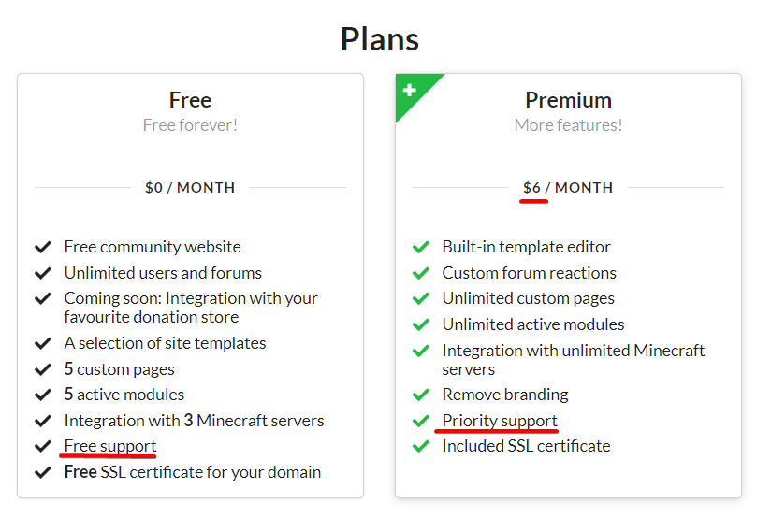Image resolution: width=771 pixels, height=532 pixels.
Task: Click checkmark next to Free support
Action: [42, 446]
